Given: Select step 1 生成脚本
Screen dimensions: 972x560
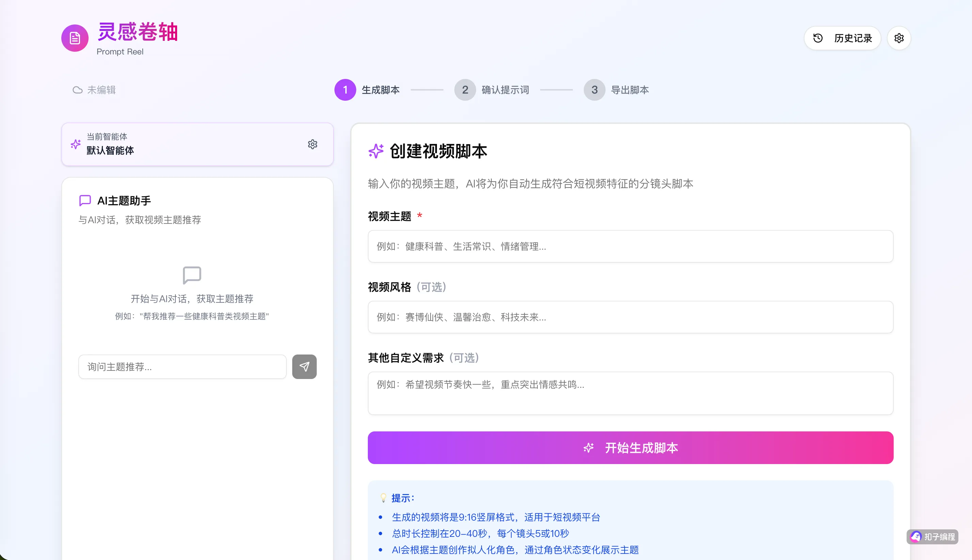Looking at the screenshot, I should tap(345, 90).
